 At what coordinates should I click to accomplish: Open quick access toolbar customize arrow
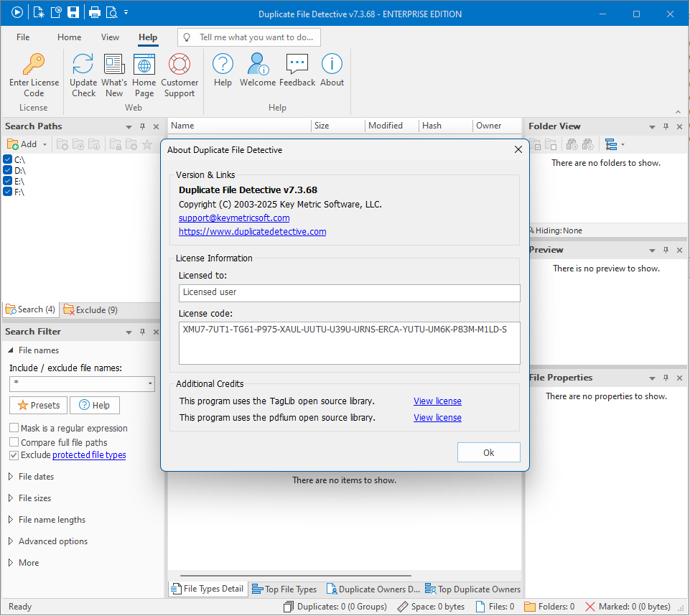126,12
